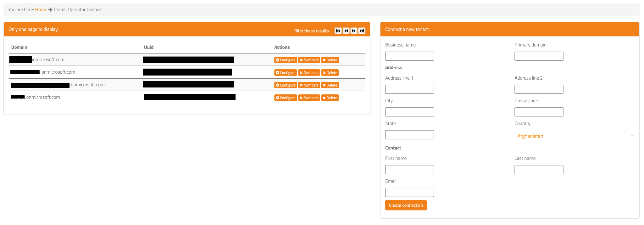The width and height of the screenshot is (644, 225).
Task: Focus the Address line 1 field
Action: click(x=409, y=89)
